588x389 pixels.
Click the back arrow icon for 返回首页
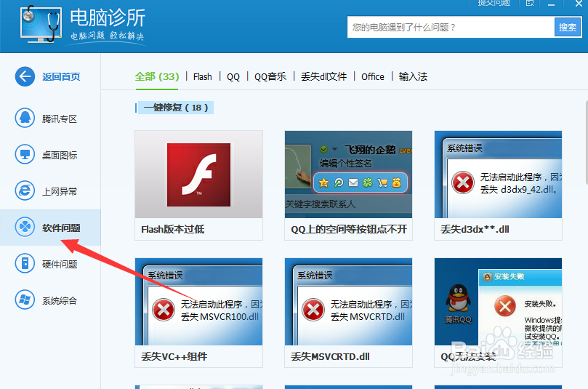click(x=25, y=76)
